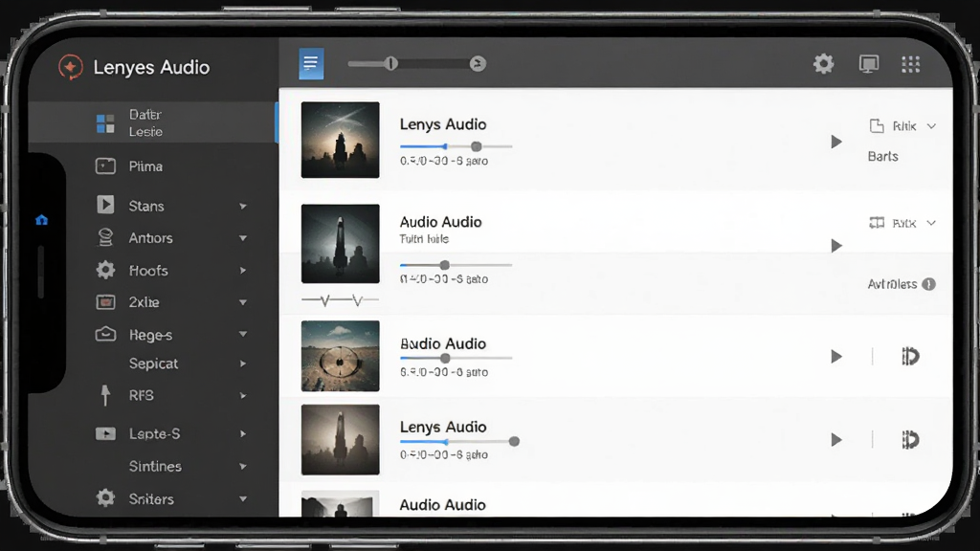Click output icon on fourth row Lenys Audio
This screenshot has width=980, height=551.
pos(910,440)
